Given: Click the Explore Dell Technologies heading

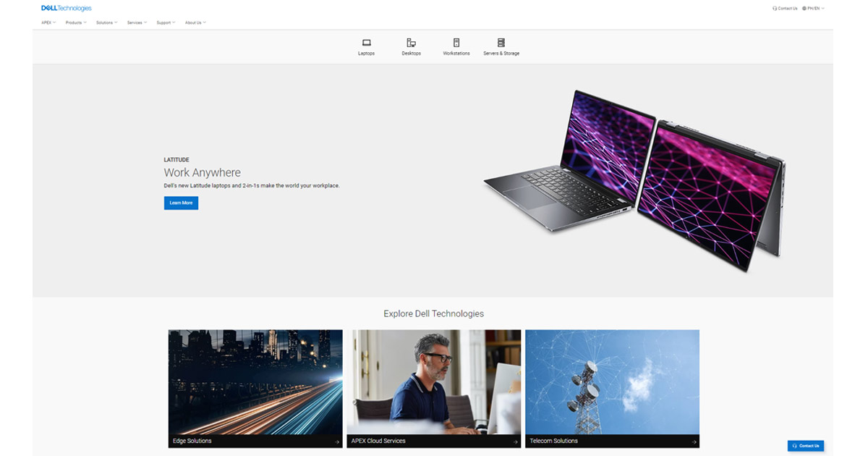Looking at the screenshot, I should pos(434,314).
